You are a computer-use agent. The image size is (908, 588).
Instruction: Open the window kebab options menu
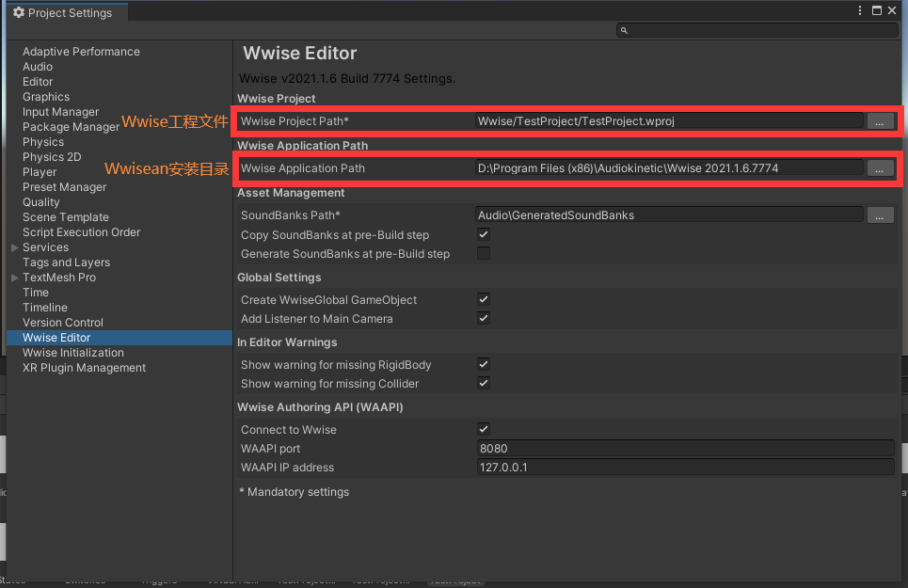tap(860, 11)
